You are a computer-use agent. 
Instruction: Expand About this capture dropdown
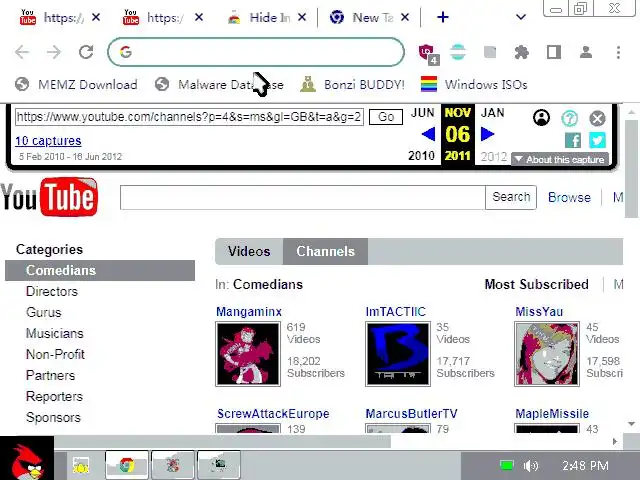[560, 159]
